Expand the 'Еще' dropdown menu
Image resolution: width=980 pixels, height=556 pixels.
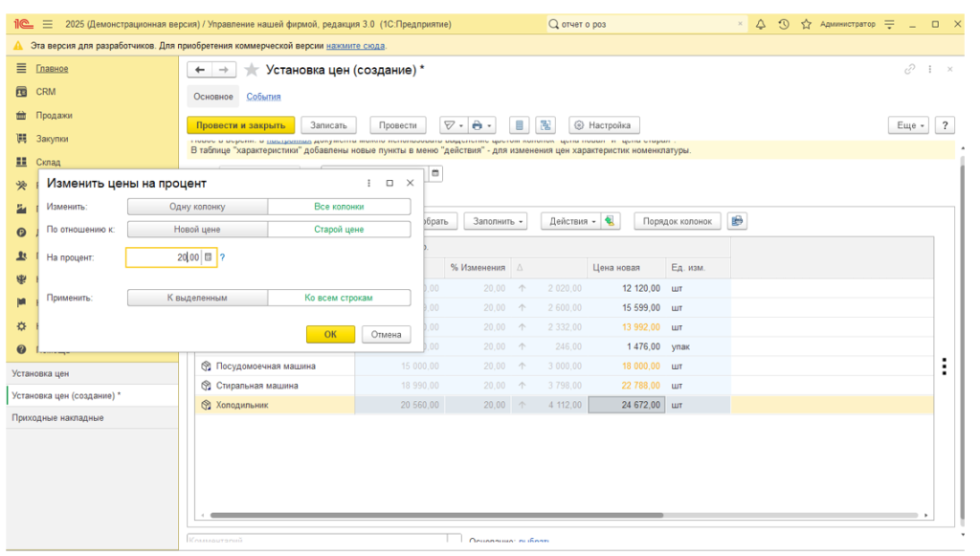908,125
